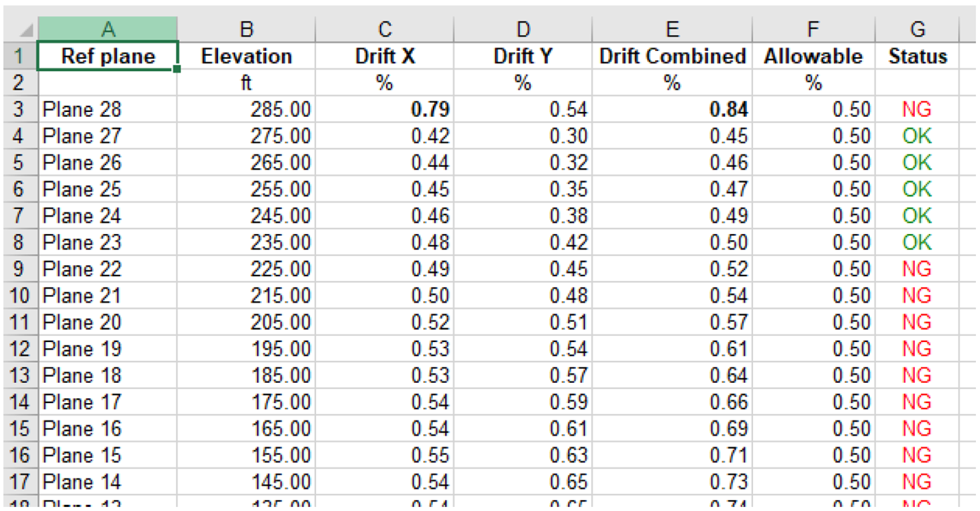The width and height of the screenshot is (980, 511).
Task: Click the 'Ref plane' header cell
Action: click(x=108, y=56)
